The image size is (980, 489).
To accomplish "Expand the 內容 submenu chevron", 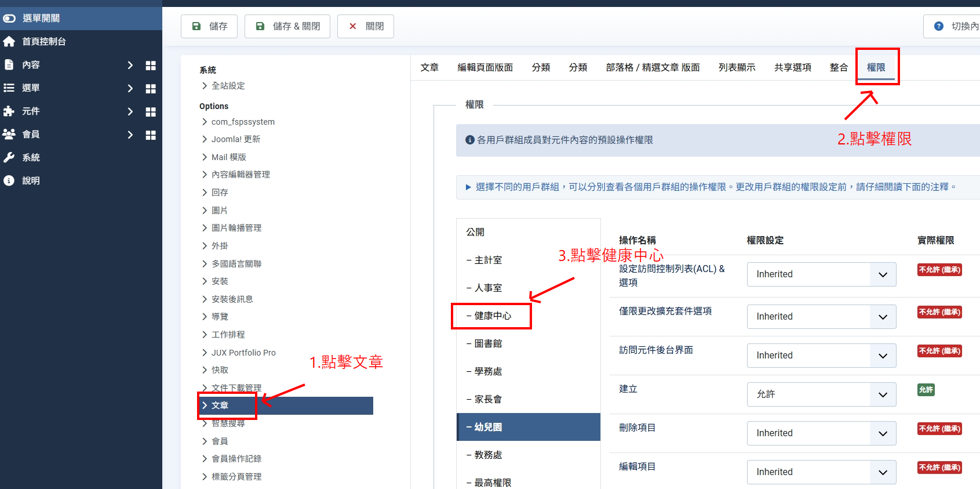I will point(130,66).
